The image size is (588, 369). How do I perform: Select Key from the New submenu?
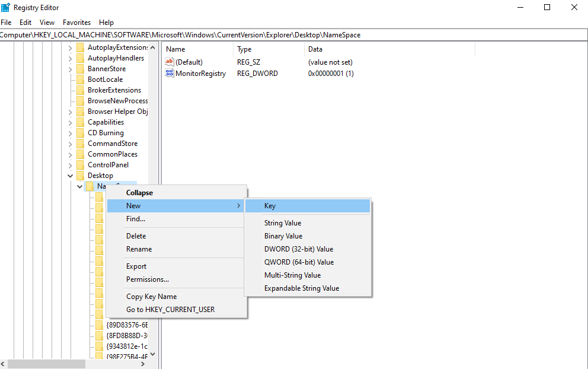point(270,205)
